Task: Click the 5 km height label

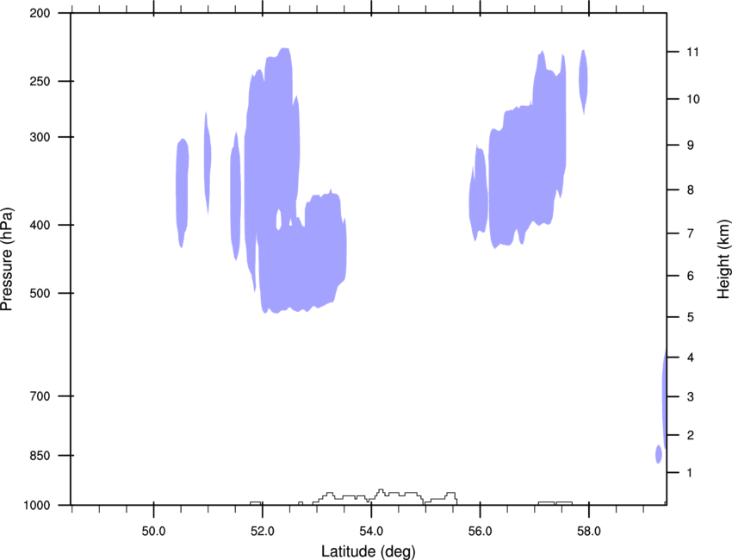Action: point(691,318)
